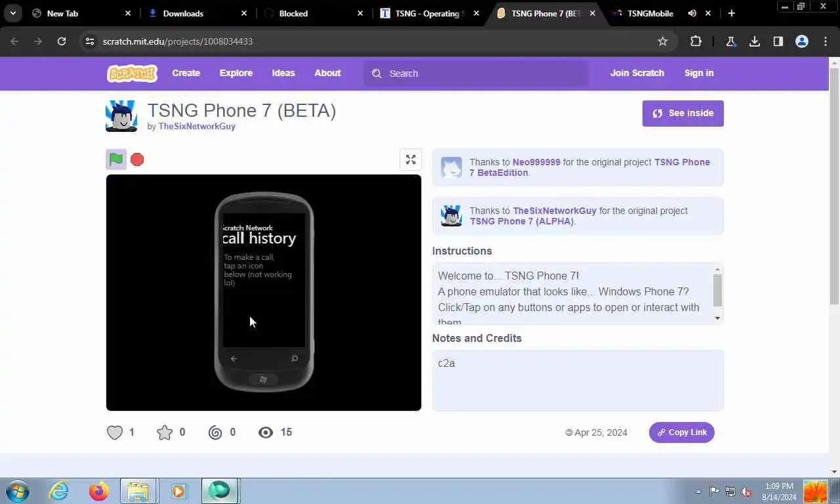Open Firefox from taskbar

[99, 491]
